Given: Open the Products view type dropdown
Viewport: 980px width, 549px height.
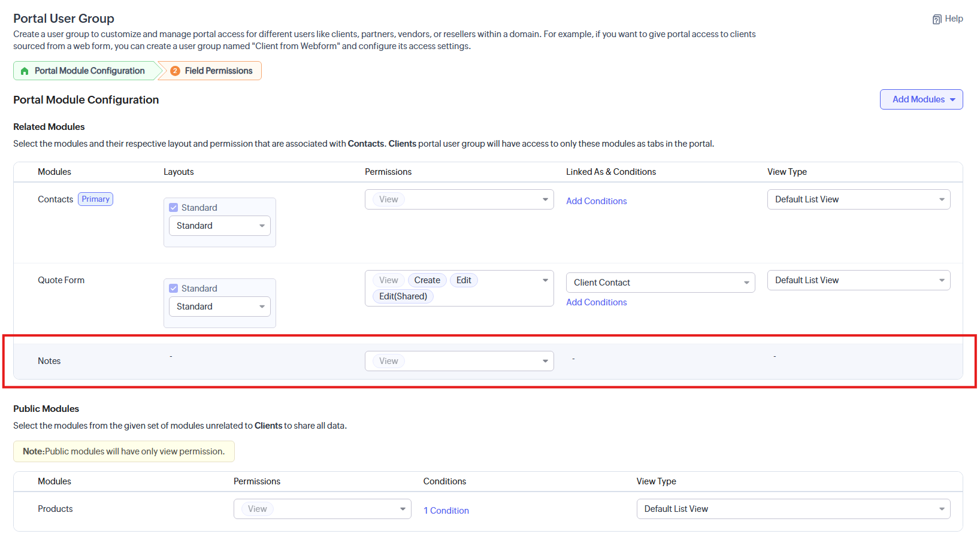Looking at the screenshot, I should (793, 509).
